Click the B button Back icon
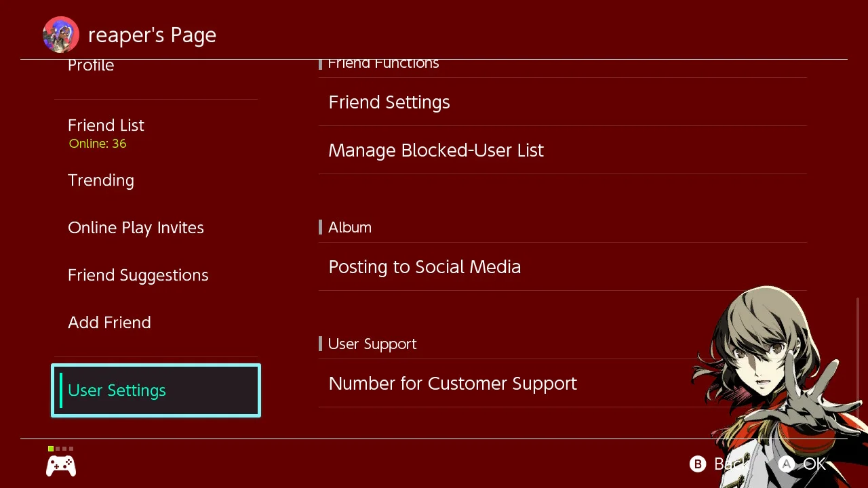 pos(698,464)
